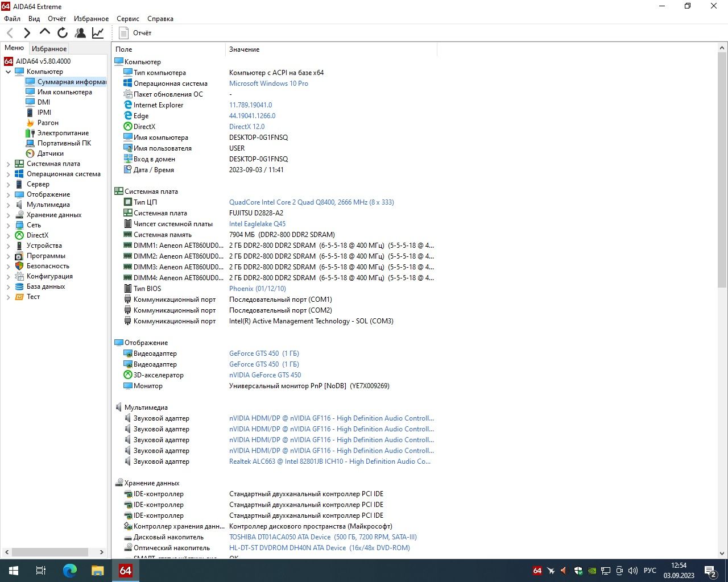Click the Поле column header
Viewport: 728px width, 582px height.
point(168,49)
